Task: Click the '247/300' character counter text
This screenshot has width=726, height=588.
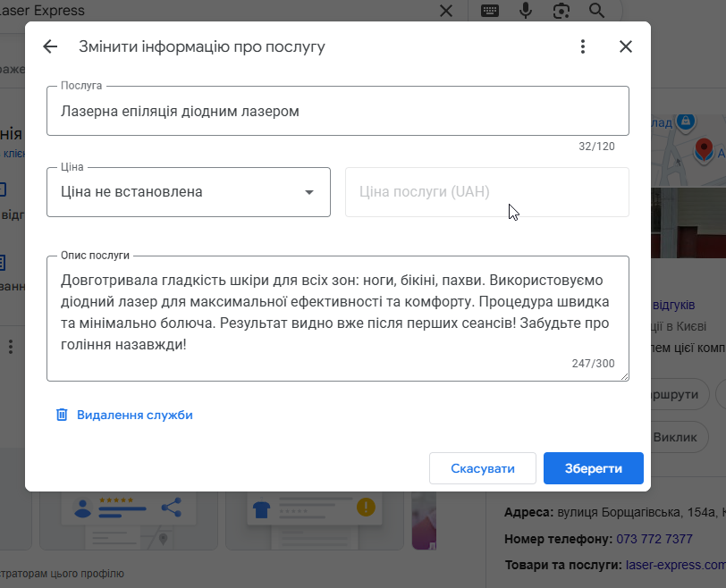Action: (593, 363)
